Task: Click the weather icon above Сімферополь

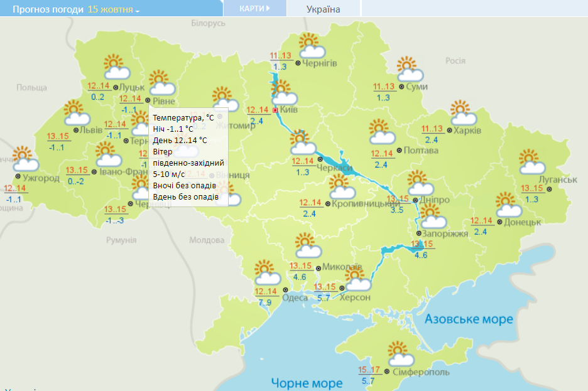Action: coord(400,354)
